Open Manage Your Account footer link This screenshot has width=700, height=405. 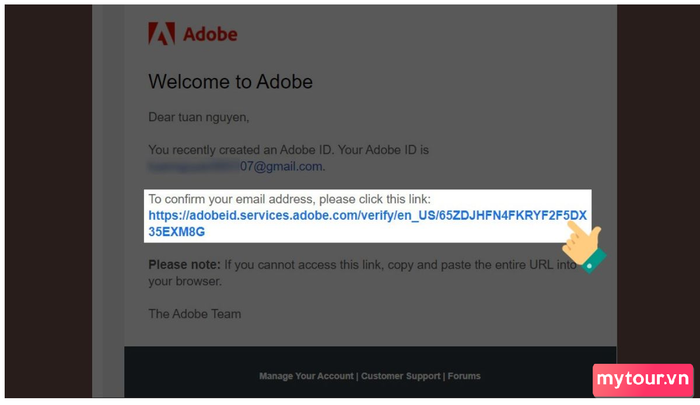tap(306, 376)
